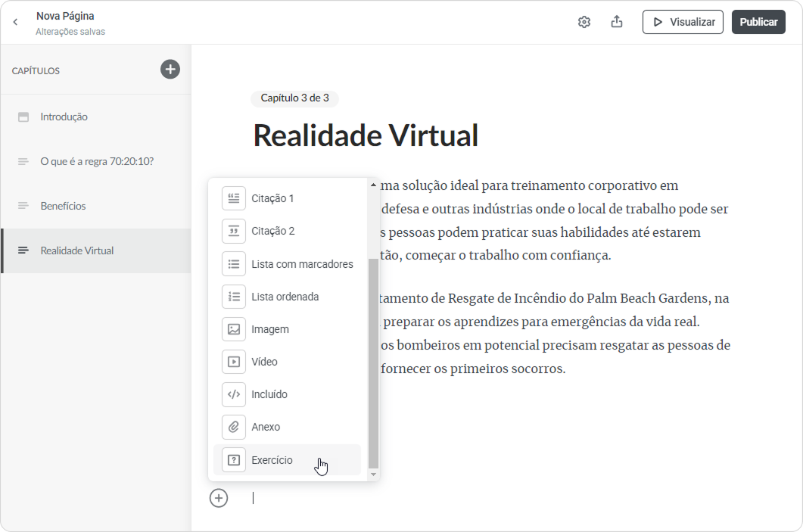Select Exercício from the block menu
The height and width of the screenshot is (532, 803).
(272, 460)
